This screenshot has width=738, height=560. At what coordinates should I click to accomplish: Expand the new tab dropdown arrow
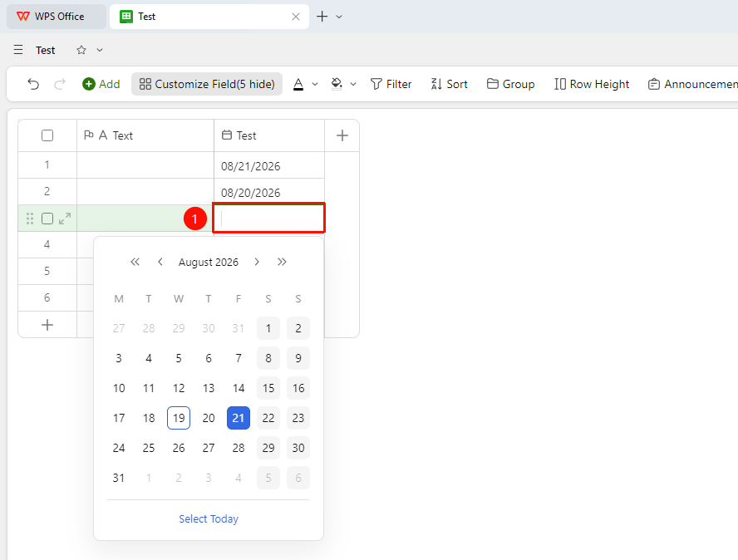pos(339,17)
